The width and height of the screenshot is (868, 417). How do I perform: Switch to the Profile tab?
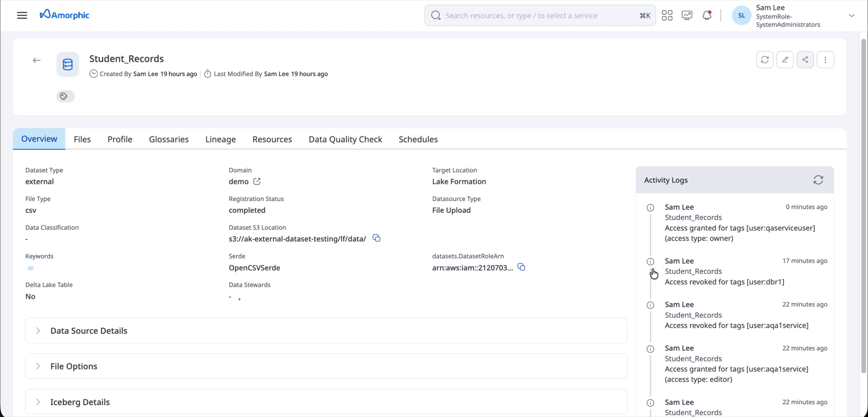pos(120,139)
